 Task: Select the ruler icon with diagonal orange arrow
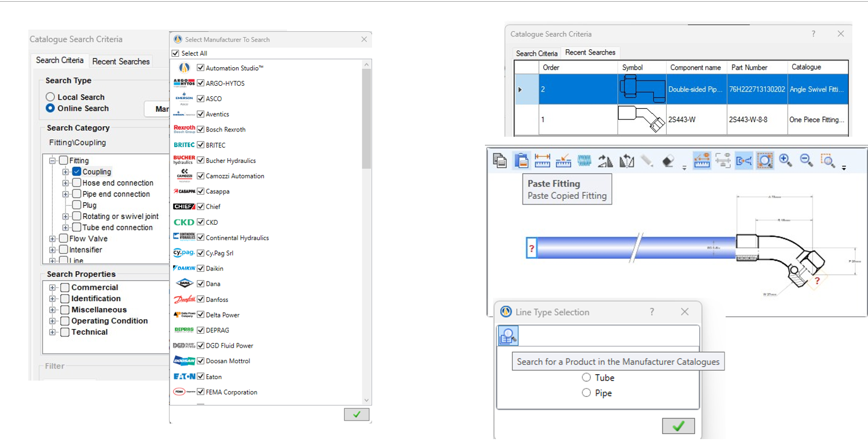(563, 160)
